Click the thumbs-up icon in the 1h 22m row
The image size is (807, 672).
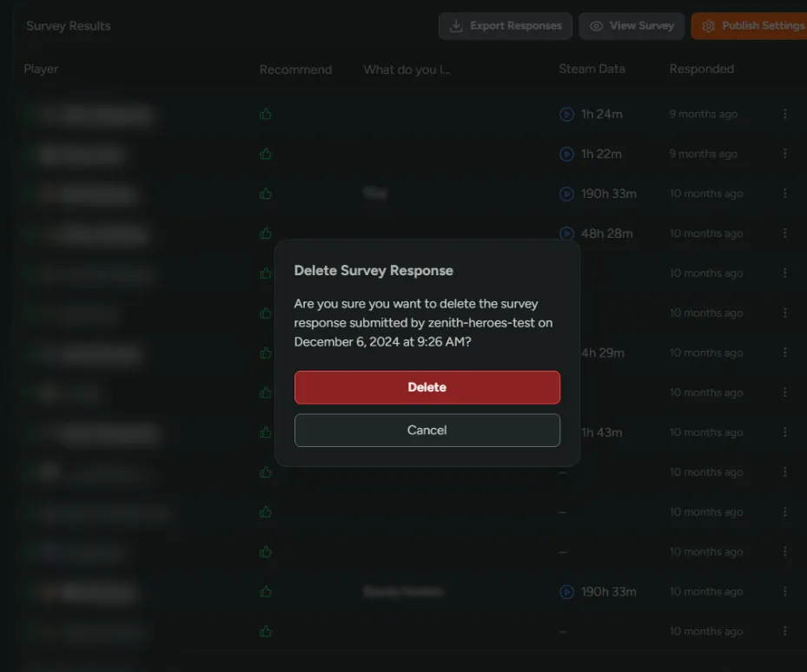(266, 154)
